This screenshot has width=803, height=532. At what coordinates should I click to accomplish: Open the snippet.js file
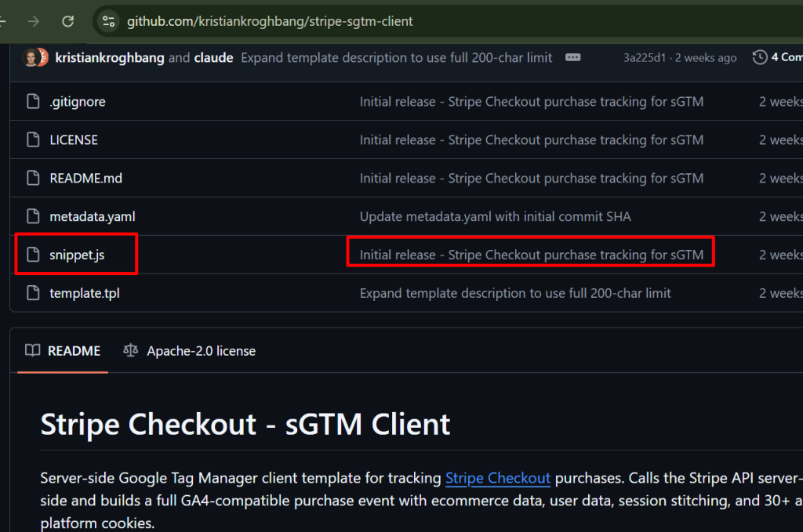[x=77, y=255]
